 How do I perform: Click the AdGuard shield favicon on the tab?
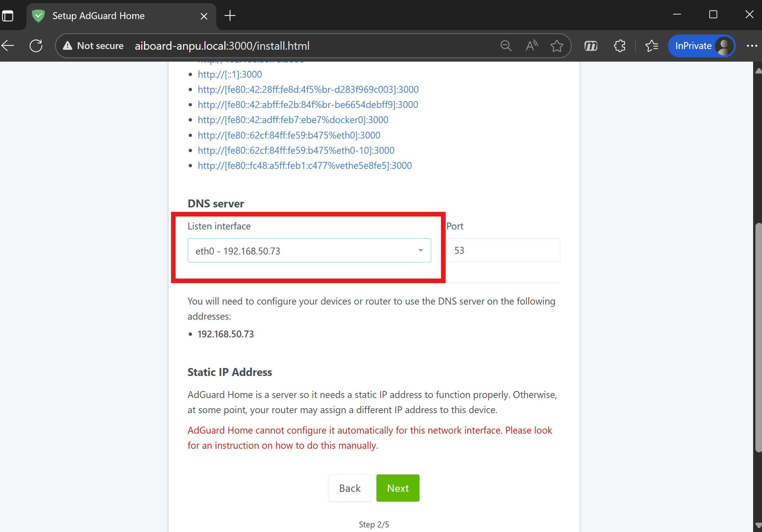click(38, 15)
